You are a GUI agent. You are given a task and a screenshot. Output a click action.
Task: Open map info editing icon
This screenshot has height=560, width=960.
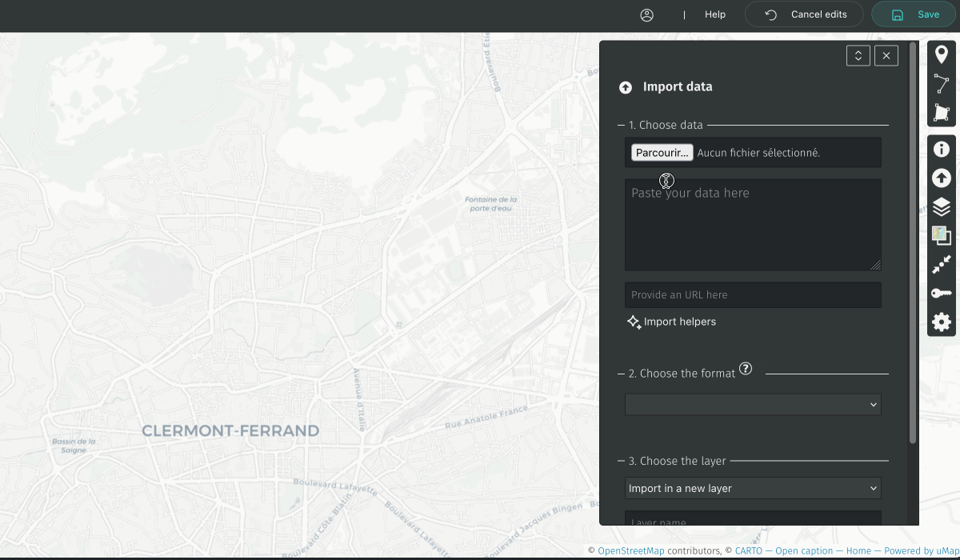pos(942,149)
